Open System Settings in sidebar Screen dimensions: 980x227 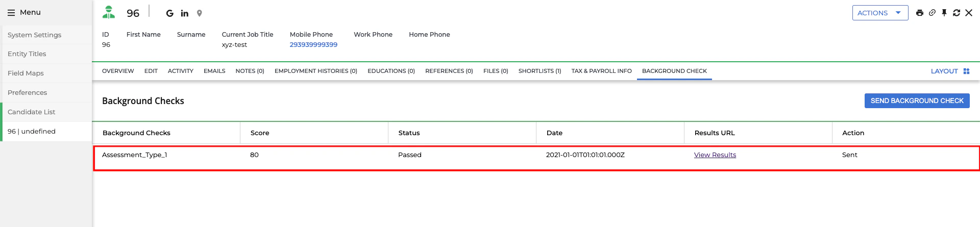tap(46, 35)
